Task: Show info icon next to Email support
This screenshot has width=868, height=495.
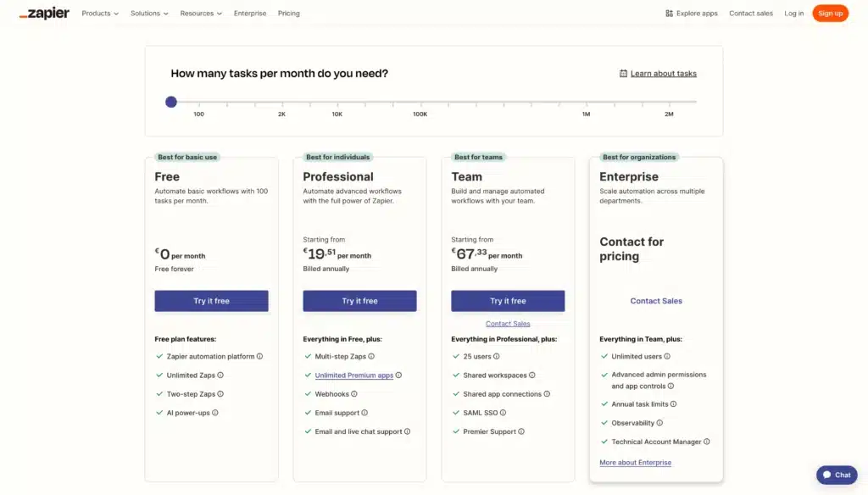Action: [364, 413]
